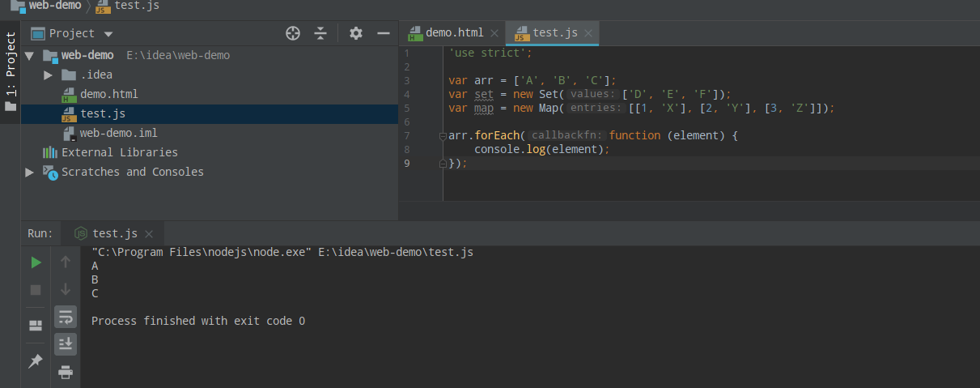
Task: Click the Restore layout icon in Run panel
Action: (36, 326)
